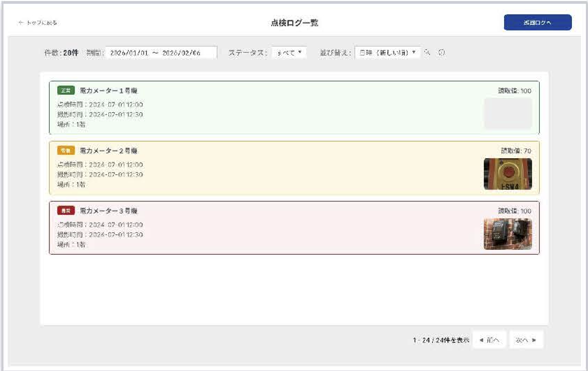Click 場所：1階 on the 2号機 card
Image resolution: width=588 pixels, height=371 pixels.
(71, 184)
